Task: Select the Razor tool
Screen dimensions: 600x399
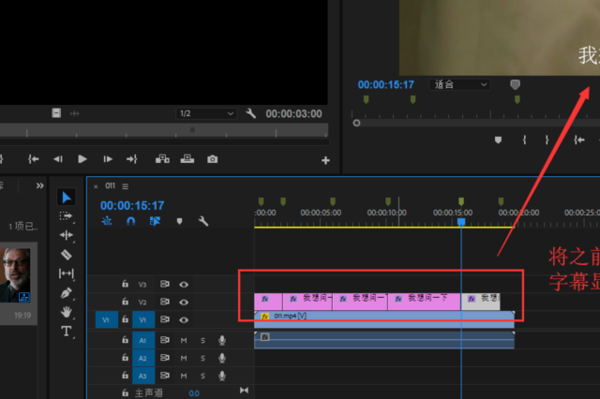Action: (66, 254)
